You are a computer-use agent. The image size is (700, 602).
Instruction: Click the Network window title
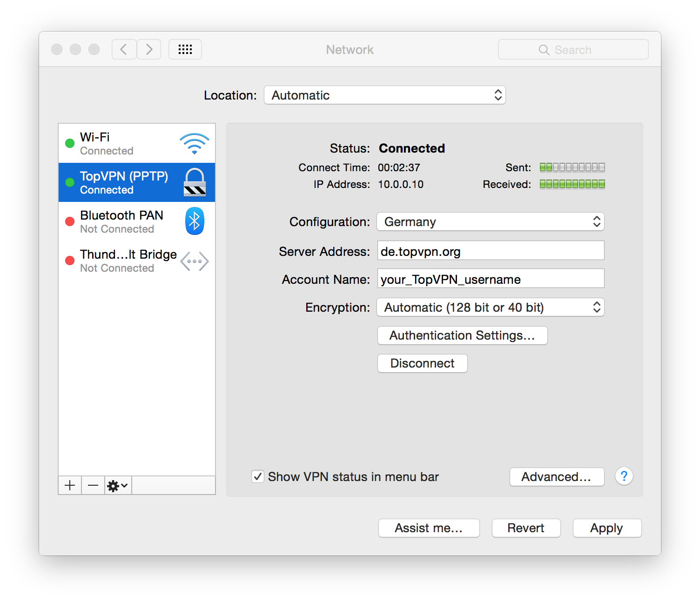click(350, 50)
